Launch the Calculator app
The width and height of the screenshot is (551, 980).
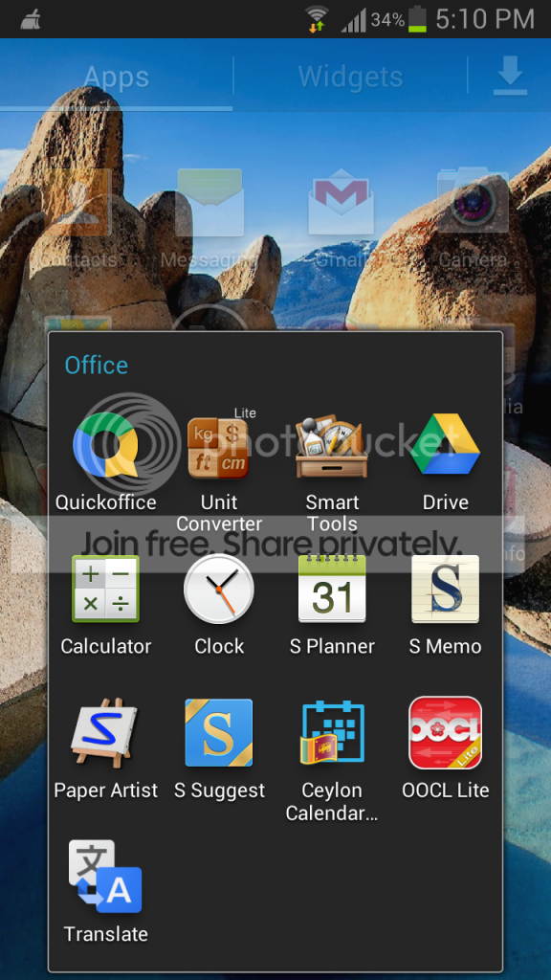[105, 589]
